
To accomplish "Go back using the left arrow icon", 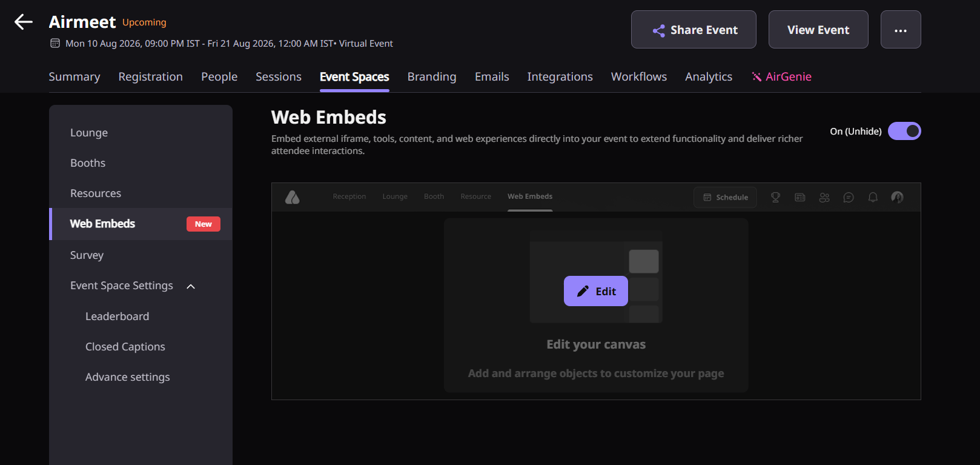I will coord(24,22).
